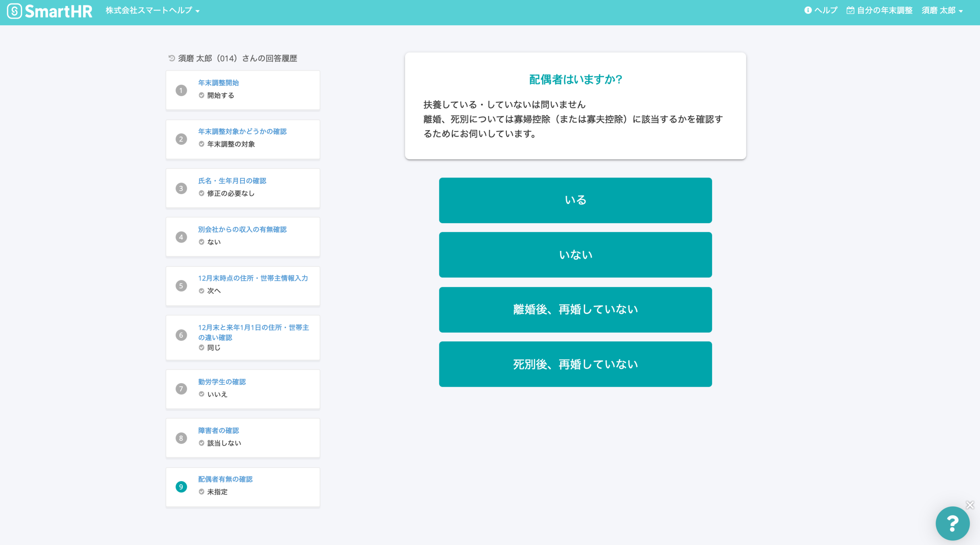Click the check mark next to 該当しない
This screenshot has width=980, height=545.
click(201, 443)
